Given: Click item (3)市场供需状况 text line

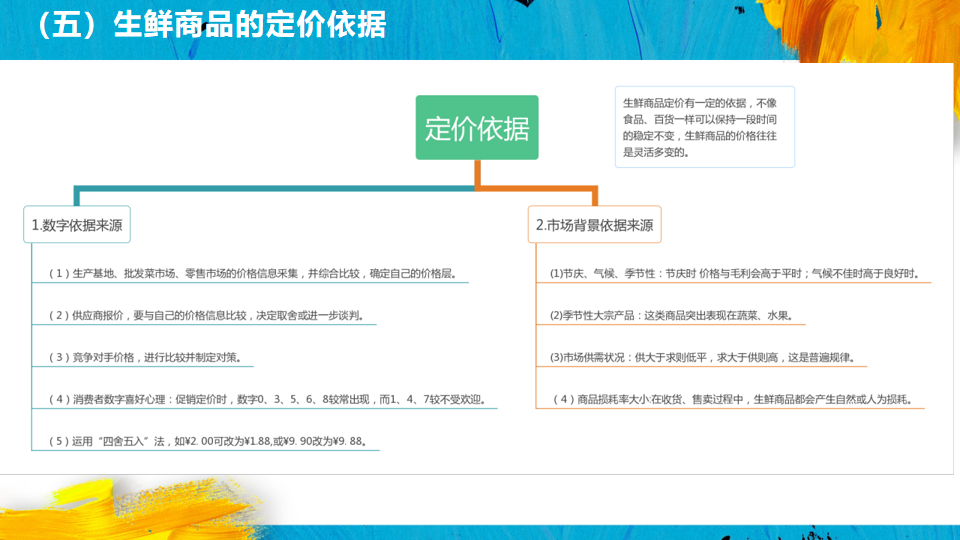Looking at the screenshot, I should pos(703,357).
